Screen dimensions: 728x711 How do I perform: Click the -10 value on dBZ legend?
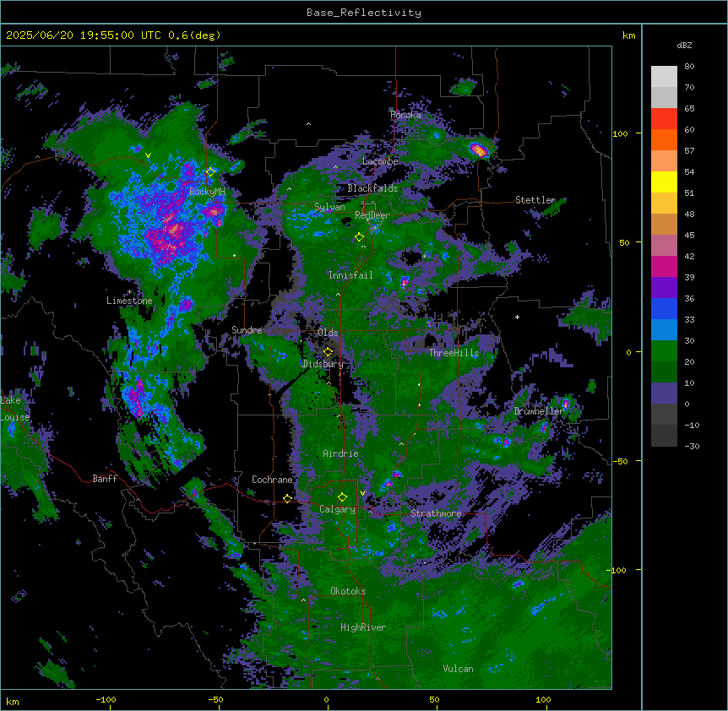click(x=692, y=425)
